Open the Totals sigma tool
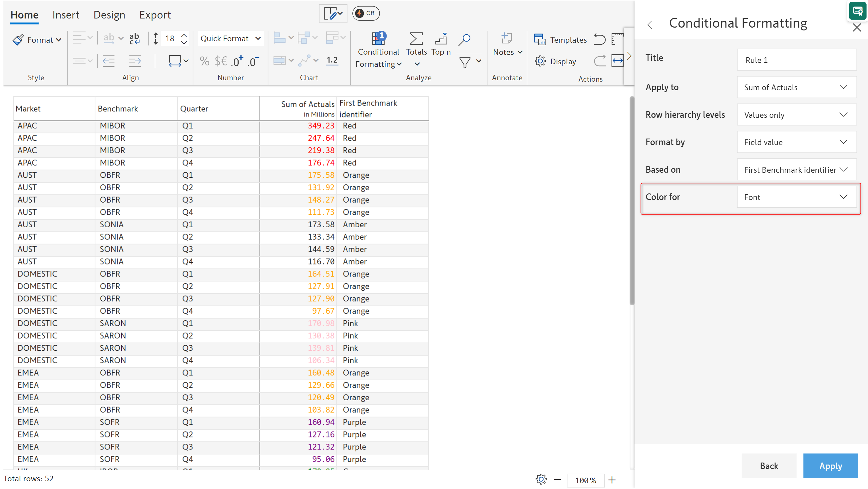This screenshot has height=489, width=868. [x=416, y=39]
